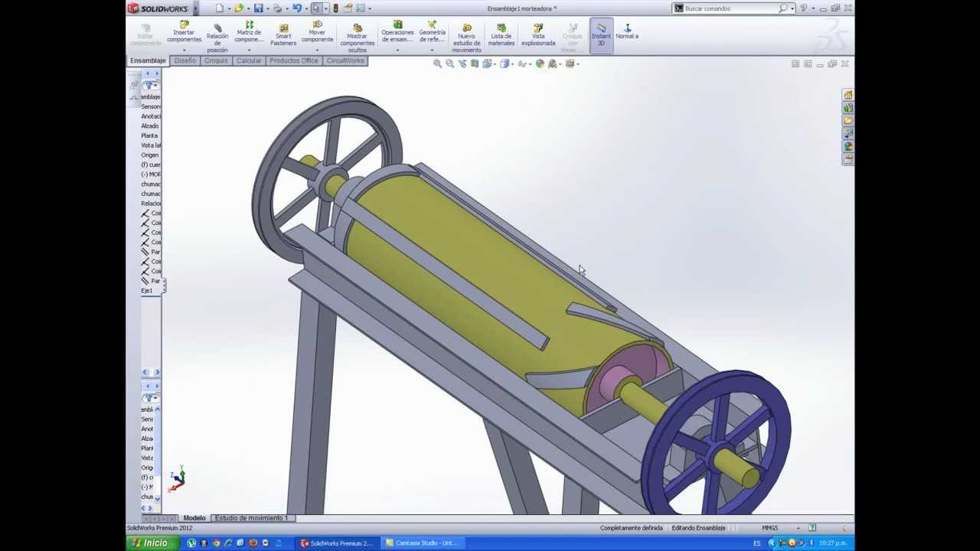Switch to the Productos Office tab

coord(294,60)
